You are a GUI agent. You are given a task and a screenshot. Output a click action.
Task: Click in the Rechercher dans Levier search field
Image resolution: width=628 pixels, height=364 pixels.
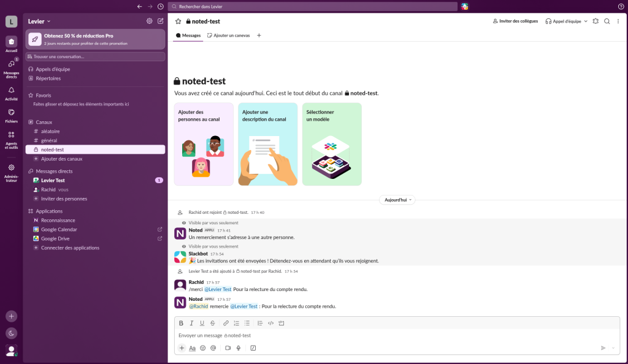[x=312, y=6]
